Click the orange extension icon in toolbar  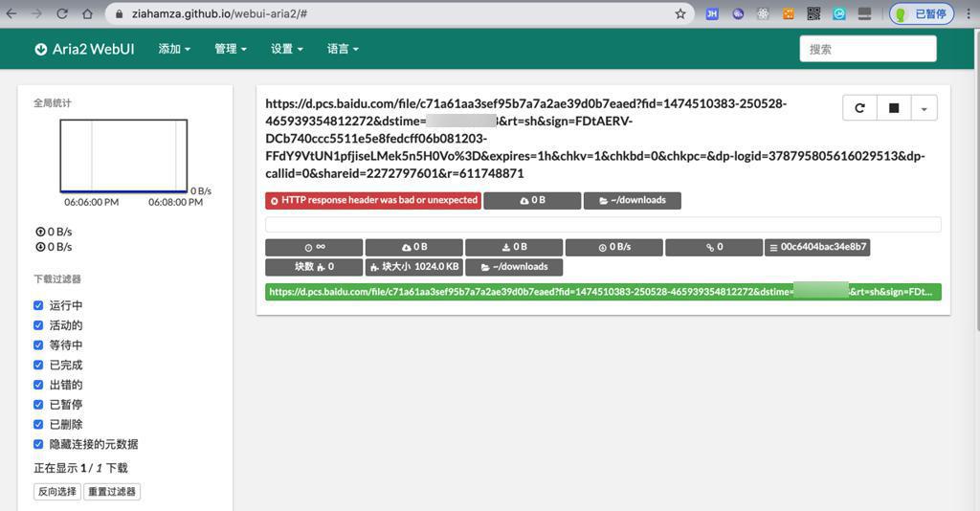pos(789,13)
